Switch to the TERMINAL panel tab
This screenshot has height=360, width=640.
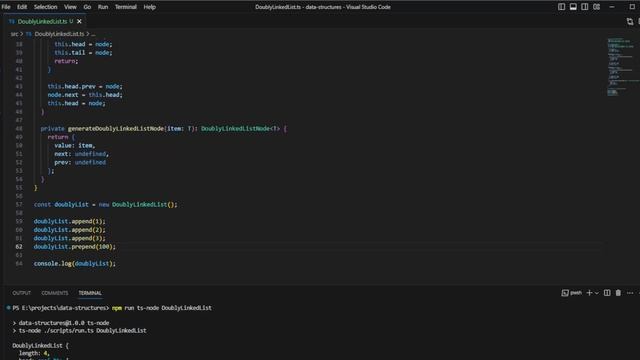(90, 293)
